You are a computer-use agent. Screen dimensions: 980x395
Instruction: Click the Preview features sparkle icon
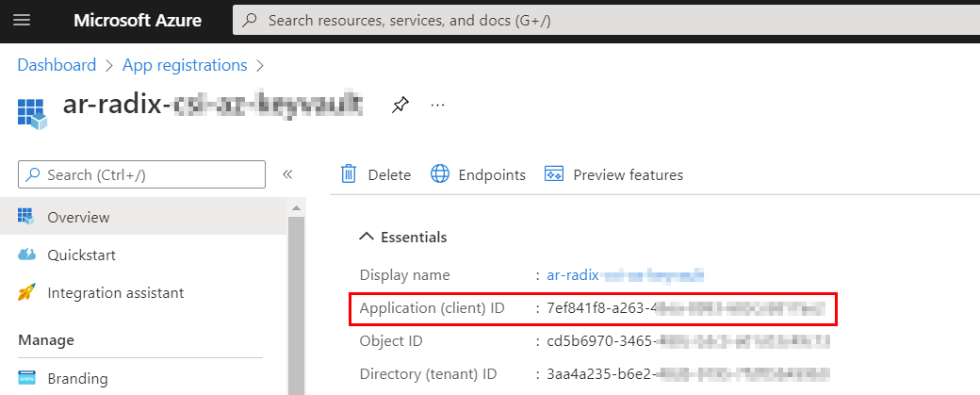pyautogui.click(x=554, y=173)
